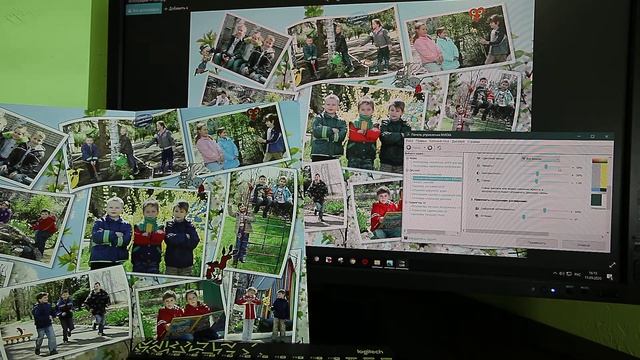Image resolution: width=640 pixels, height=360 pixels.
Task: Adjust the gamma slider handle
Action: [x=536, y=181]
